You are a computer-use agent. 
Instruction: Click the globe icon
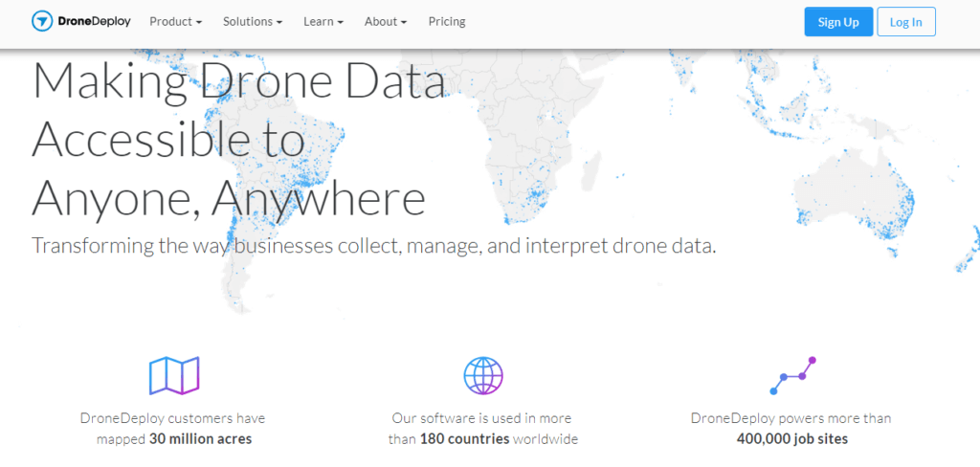coord(483,376)
